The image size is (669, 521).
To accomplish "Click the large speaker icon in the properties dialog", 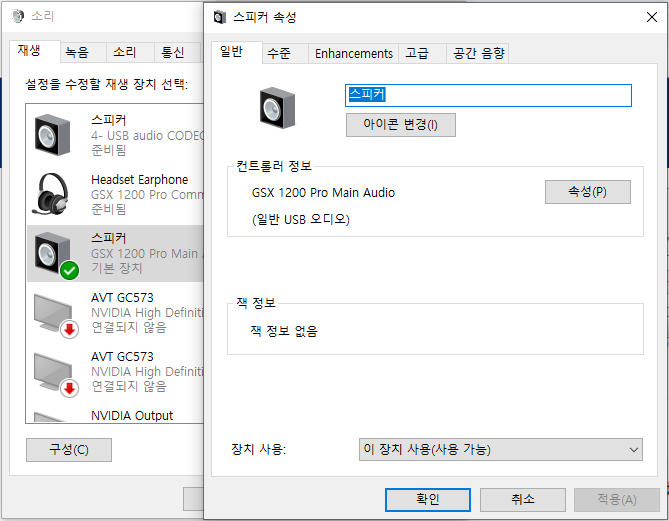I will coord(277,108).
